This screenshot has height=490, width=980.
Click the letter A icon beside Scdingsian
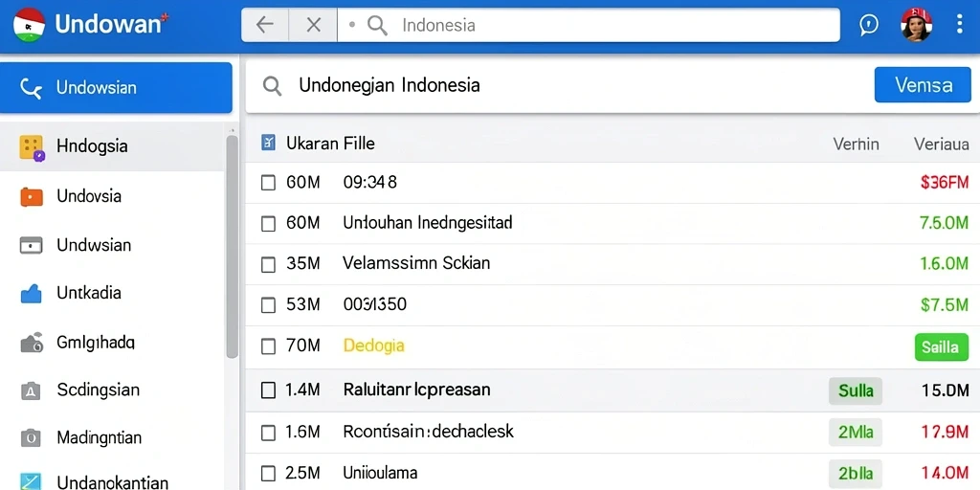point(31,391)
